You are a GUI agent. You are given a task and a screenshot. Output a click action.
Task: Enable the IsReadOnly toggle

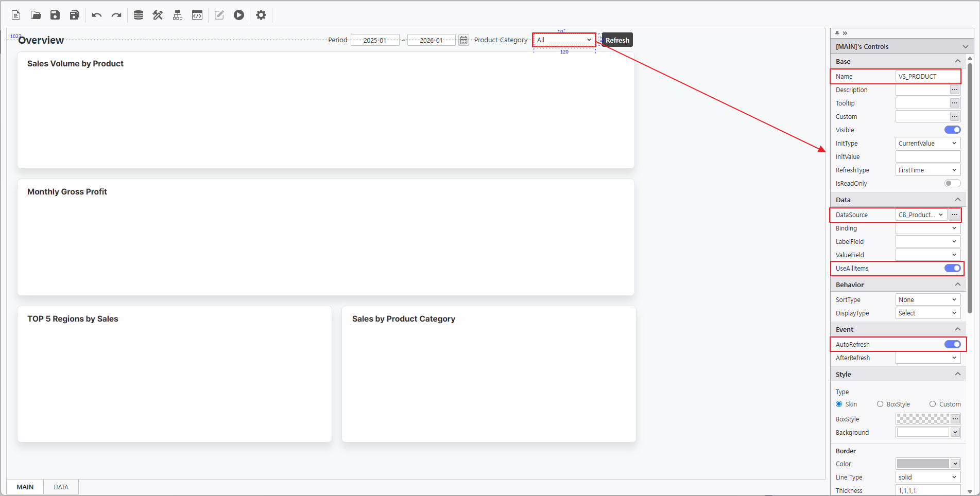[x=952, y=184]
